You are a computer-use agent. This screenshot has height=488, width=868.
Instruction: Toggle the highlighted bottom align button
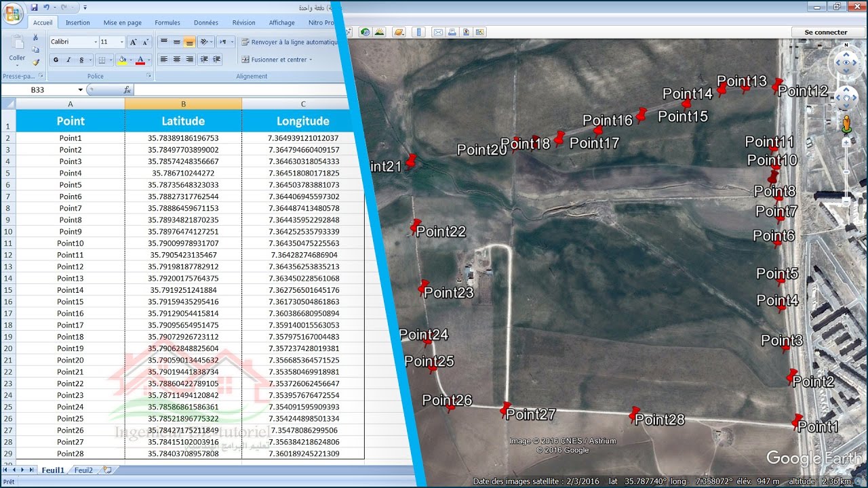tap(189, 42)
